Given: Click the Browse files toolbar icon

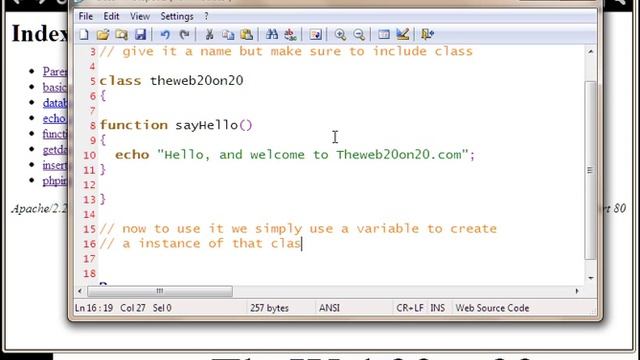Looking at the screenshot, I should pyautogui.click(x=122, y=35).
